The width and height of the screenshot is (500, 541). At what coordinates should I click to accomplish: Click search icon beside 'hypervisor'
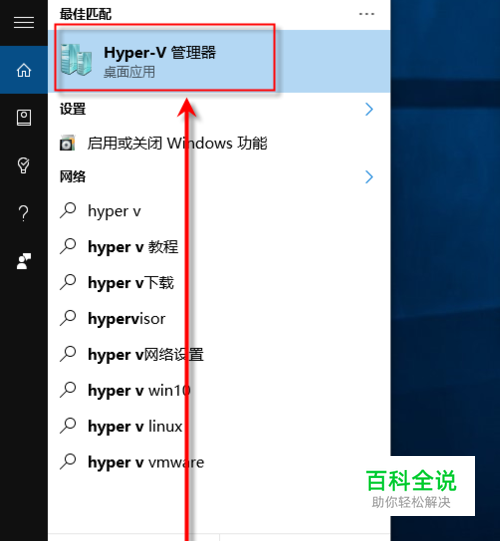click(x=68, y=318)
